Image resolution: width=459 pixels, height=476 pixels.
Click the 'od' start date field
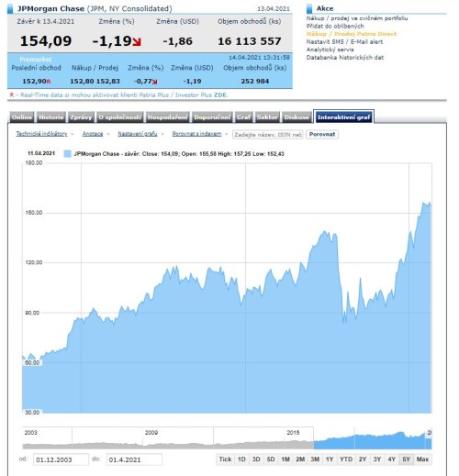(61, 459)
